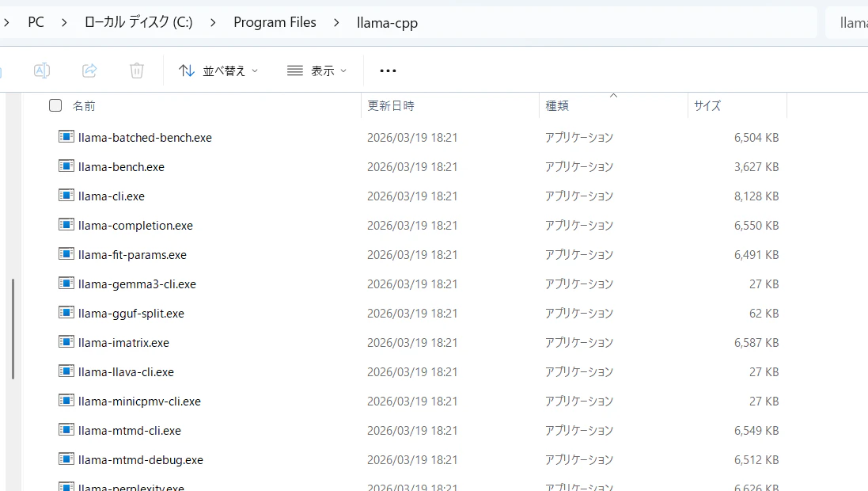868x491 pixels.
Task: Click the Delete trash icon
Action: coord(137,70)
